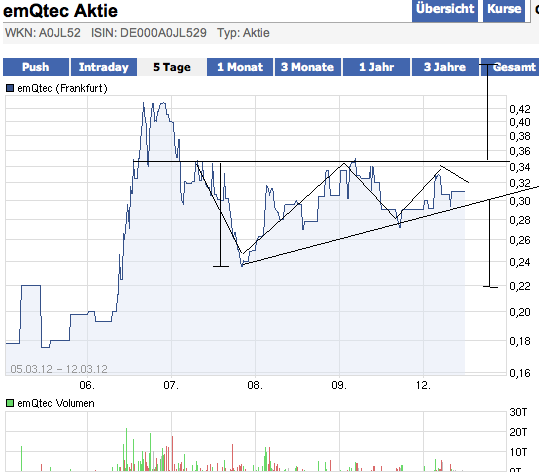This screenshot has height=472, width=539.
Task: Click the 20T volume axis label
Action: point(518,432)
